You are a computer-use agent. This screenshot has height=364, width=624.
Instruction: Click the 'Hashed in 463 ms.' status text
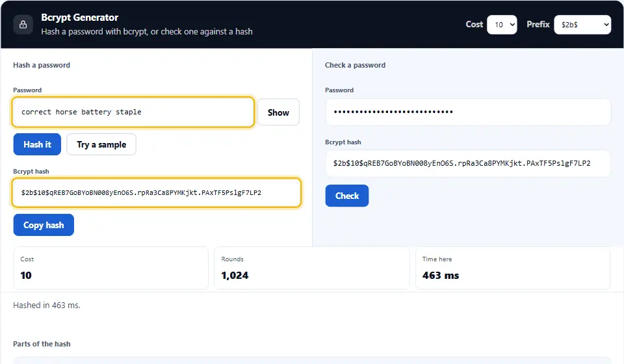click(47, 305)
